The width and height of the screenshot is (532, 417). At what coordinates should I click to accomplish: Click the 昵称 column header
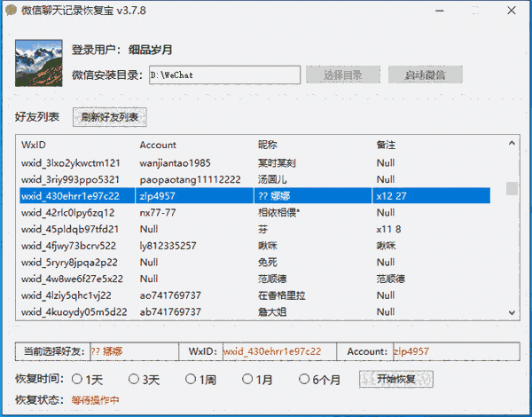[x=268, y=145]
